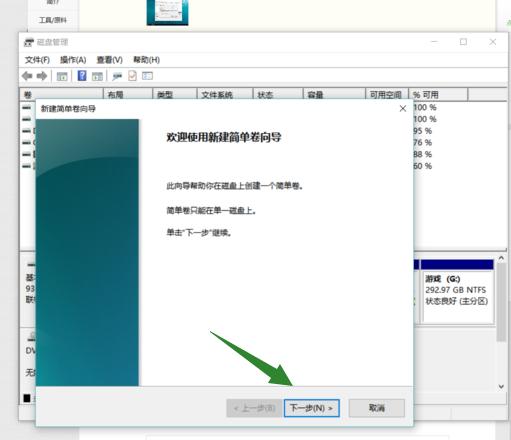The image size is (511, 440).
Task: Click the settings view toolbar icon
Action: pos(147,76)
